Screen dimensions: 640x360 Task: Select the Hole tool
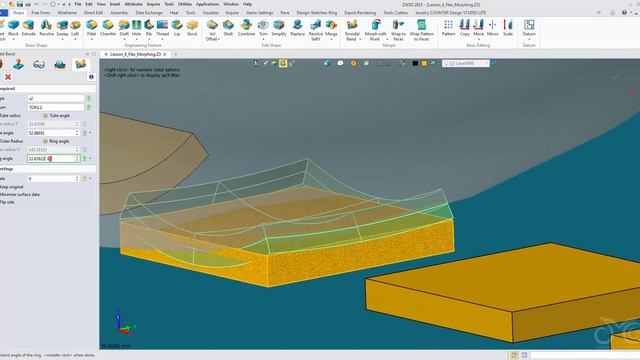(136, 28)
